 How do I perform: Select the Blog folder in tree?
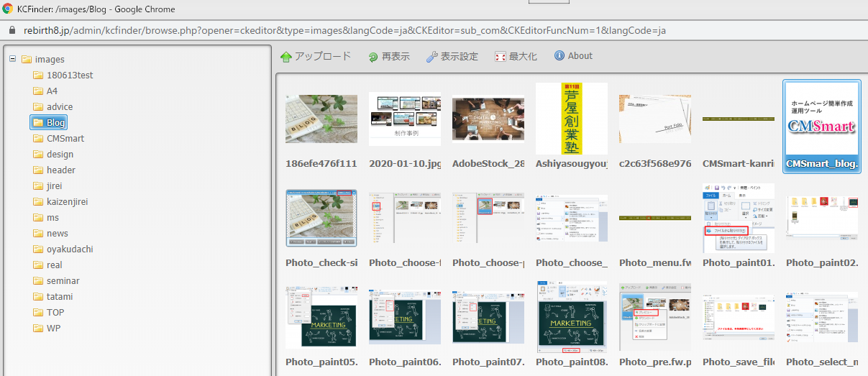(55, 123)
